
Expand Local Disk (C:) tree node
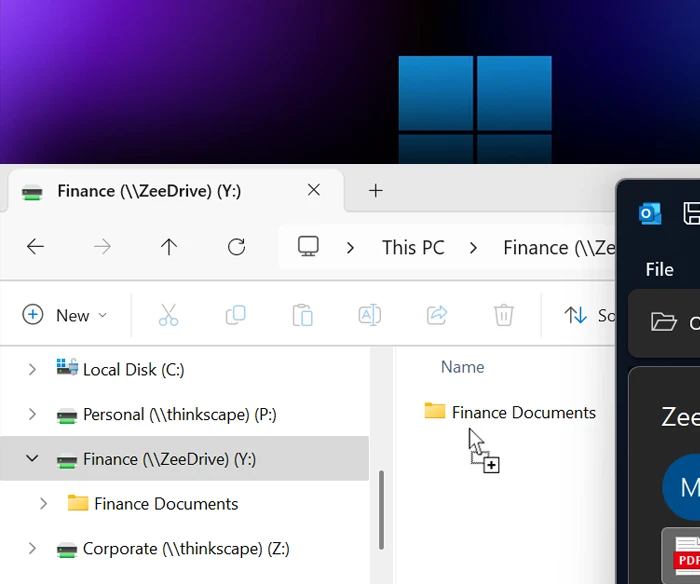tap(32, 369)
